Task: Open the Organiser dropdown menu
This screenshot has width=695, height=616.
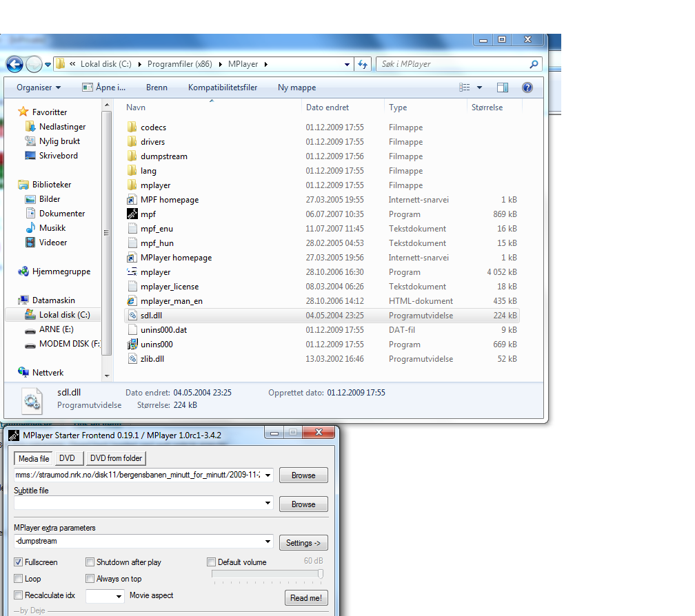Action: 39,88
